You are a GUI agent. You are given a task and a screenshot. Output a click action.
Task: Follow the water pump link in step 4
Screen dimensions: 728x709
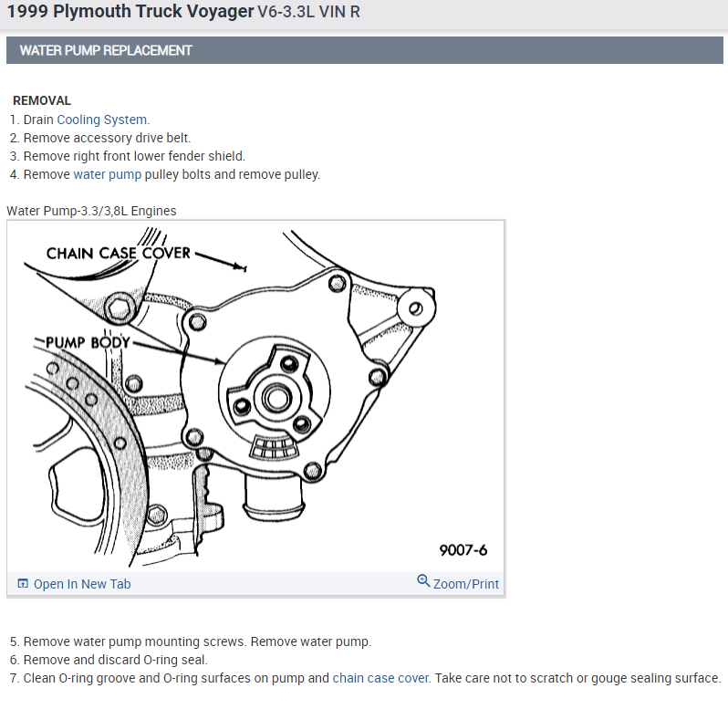click(x=108, y=174)
